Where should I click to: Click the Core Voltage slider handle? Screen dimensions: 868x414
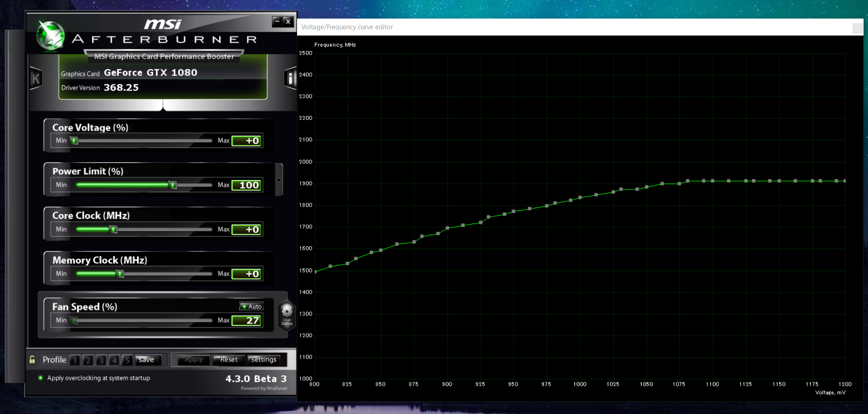(75, 141)
